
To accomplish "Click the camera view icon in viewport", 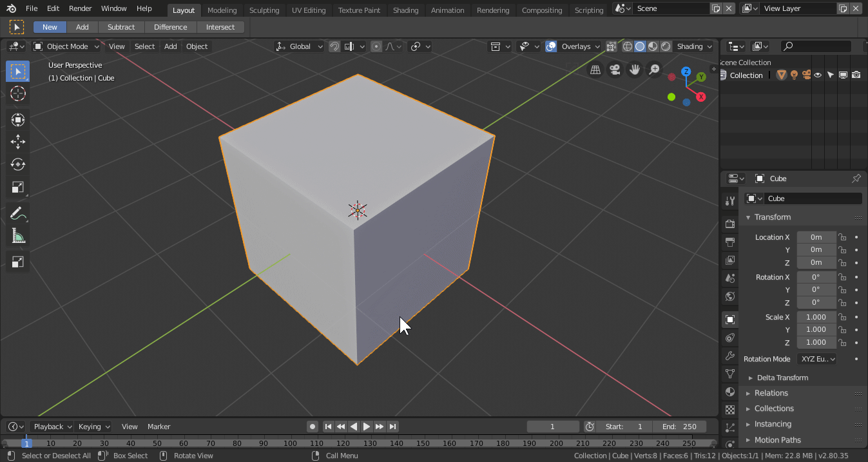I will pyautogui.click(x=615, y=70).
